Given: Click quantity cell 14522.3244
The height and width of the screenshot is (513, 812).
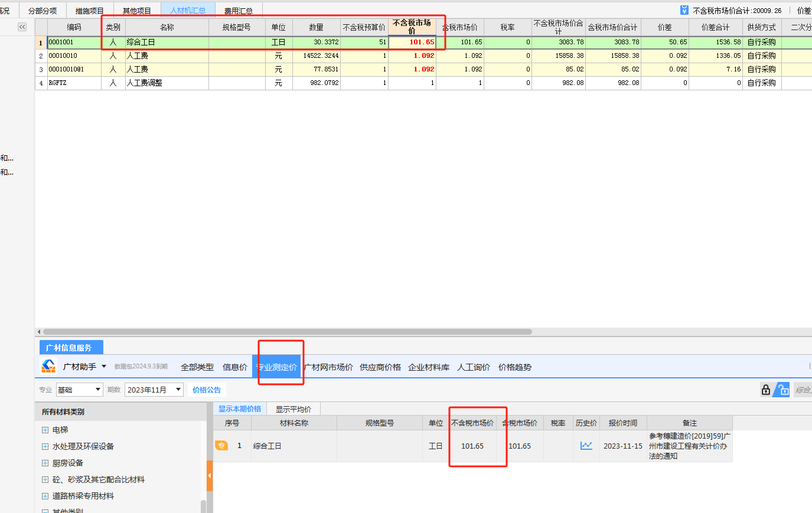Looking at the screenshot, I should [x=316, y=55].
